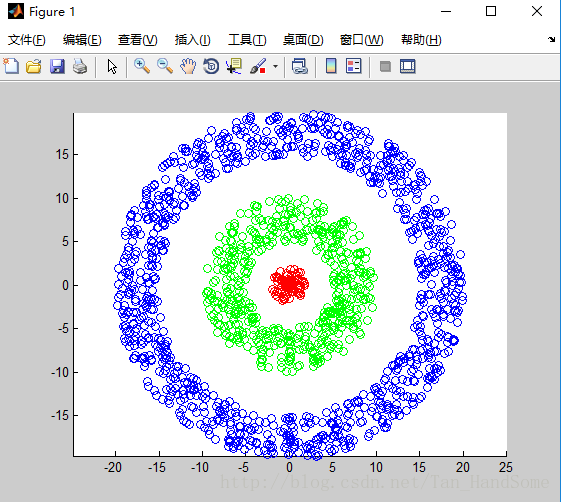This screenshot has width=561, height=502.
Task: Toggle the Brush data tool
Action: point(258,66)
